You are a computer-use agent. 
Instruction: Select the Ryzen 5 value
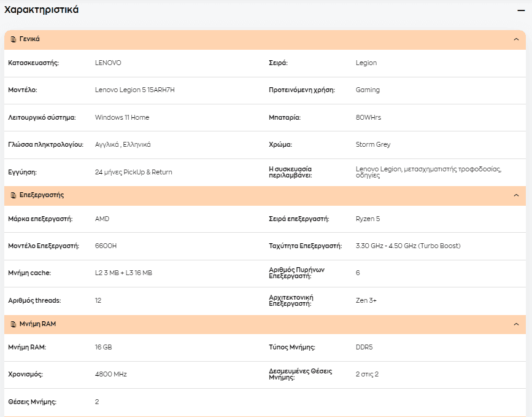[368, 219]
